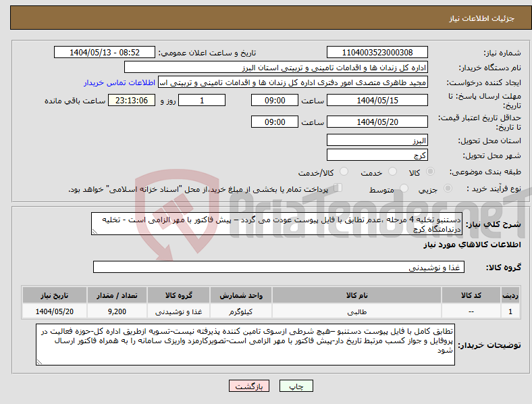Click the buyer notes text area
Image resolution: width=532 pixels, height=404 pixels.
pyautogui.click(x=245, y=345)
